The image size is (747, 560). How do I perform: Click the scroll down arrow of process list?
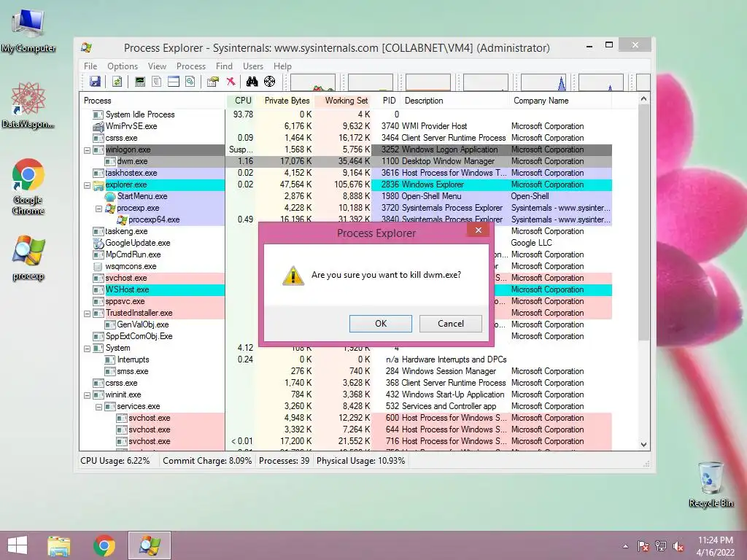643,444
